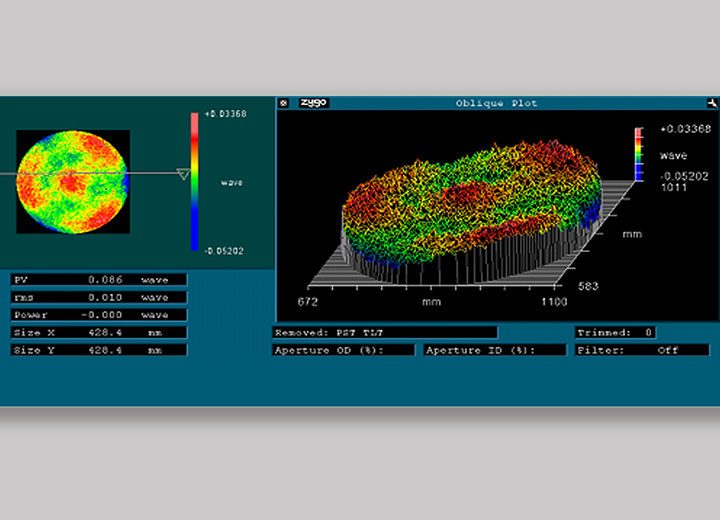Click the Oblique Plot window title

click(496, 103)
